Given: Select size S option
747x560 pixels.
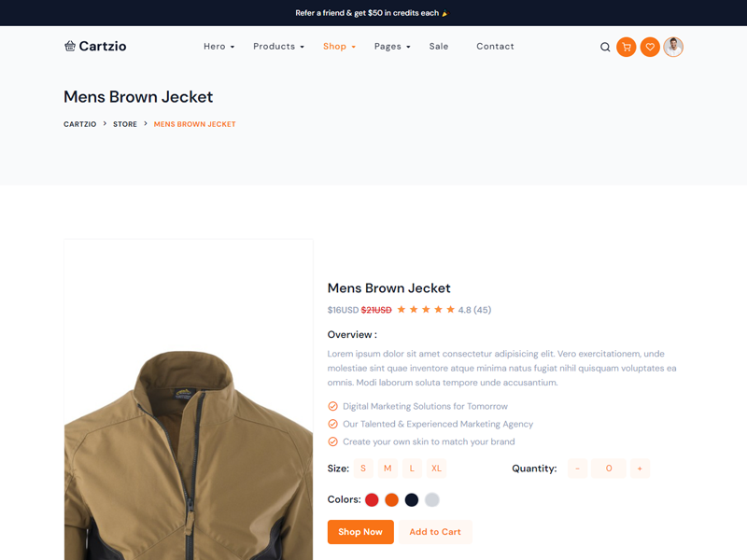Looking at the screenshot, I should (x=363, y=469).
